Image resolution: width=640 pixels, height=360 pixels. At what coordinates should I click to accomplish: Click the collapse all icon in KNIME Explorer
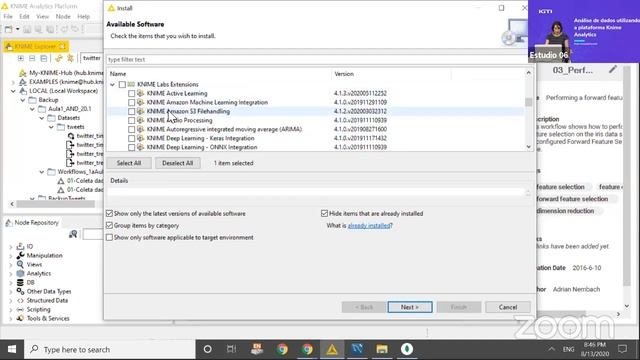click(32, 58)
